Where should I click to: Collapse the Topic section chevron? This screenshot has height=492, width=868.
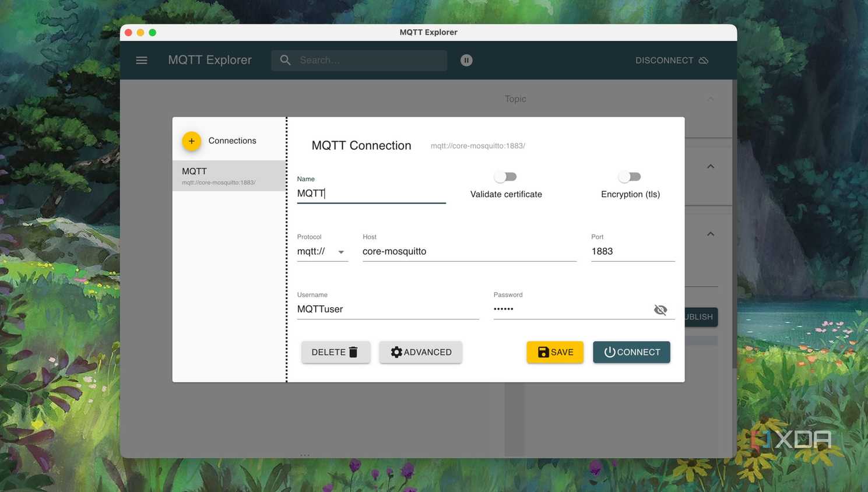pyautogui.click(x=711, y=99)
